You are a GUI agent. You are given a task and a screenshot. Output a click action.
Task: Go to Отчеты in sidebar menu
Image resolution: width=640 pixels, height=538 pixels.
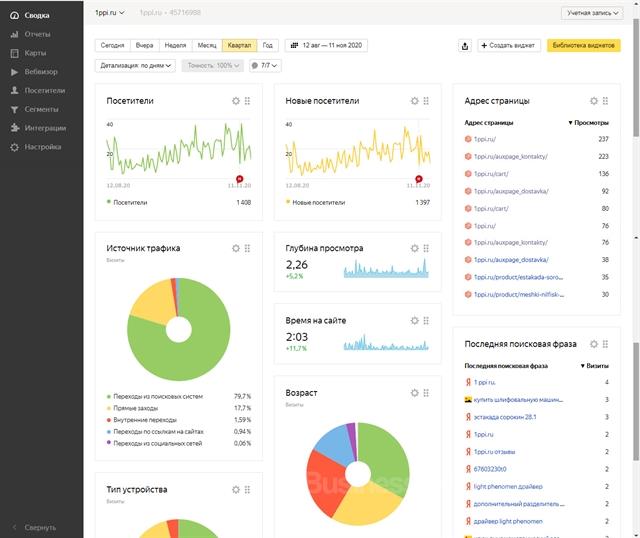tap(37, 34)
